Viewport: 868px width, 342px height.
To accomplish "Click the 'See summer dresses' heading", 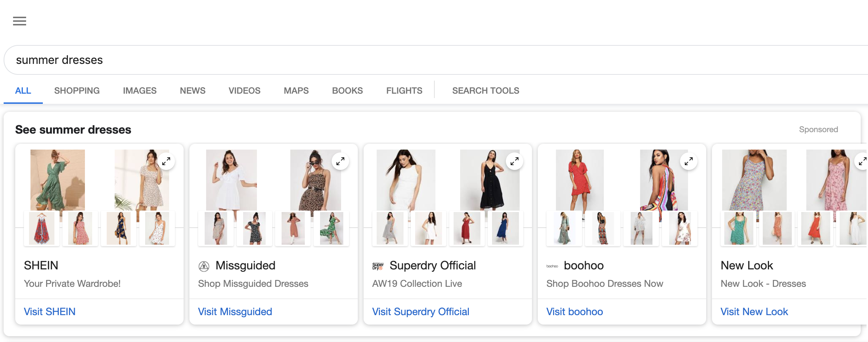I will tap(73, 130).
